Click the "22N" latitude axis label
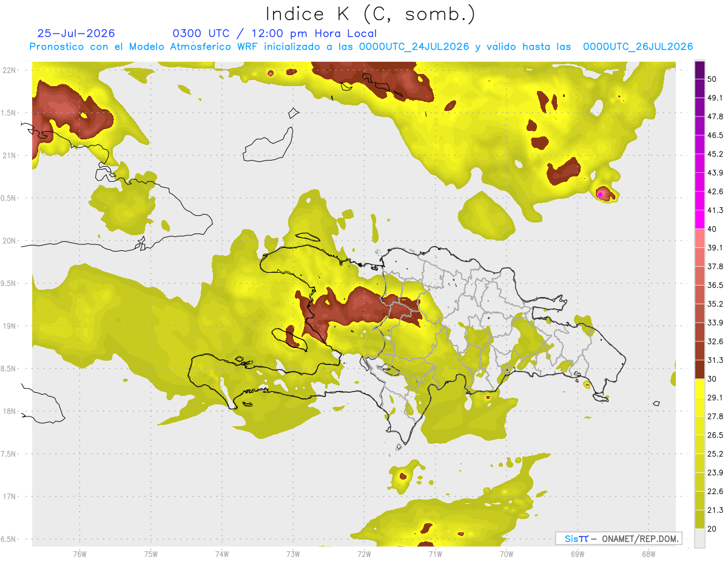This screenshot has width=728, height=562. pyautogui.click(x=8, y=70)
